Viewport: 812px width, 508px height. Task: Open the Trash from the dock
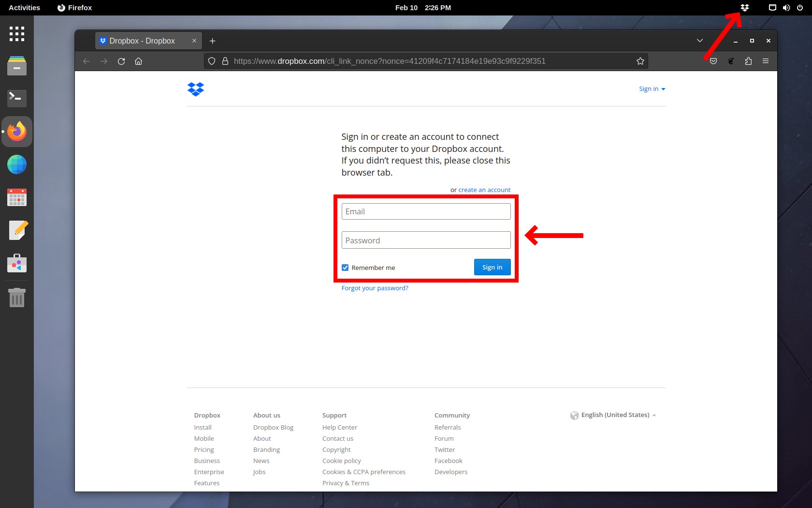[17, 297]
